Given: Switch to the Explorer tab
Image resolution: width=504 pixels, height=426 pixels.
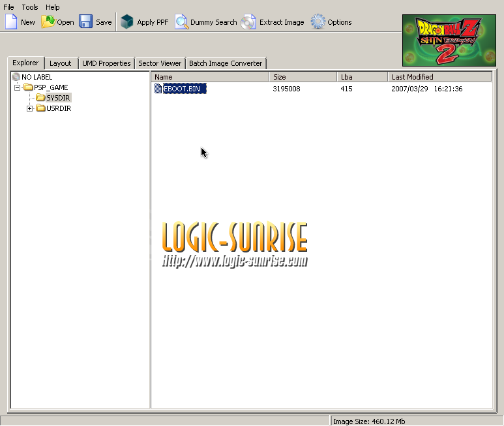Looking at the screenshot, I should [x=25, y=63].
